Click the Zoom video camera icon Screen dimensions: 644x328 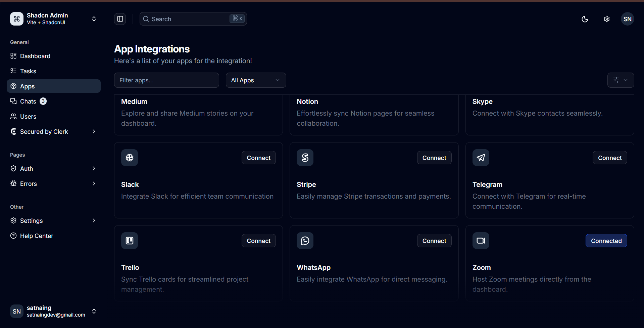click(481, 241)
